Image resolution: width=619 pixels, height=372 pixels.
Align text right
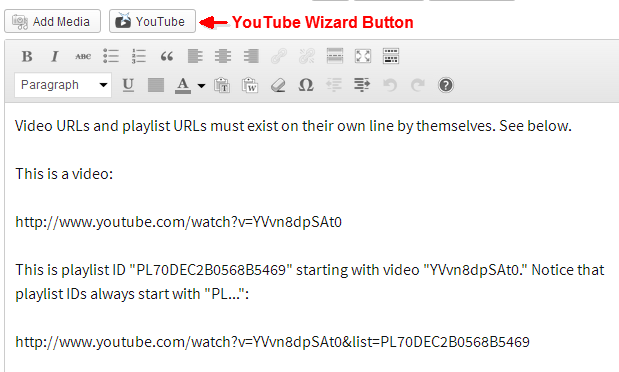[251, 56]
